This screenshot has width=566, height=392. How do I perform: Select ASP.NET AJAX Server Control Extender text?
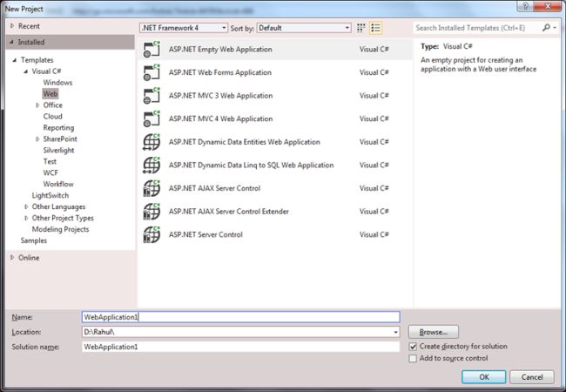(x=228, y=211)
